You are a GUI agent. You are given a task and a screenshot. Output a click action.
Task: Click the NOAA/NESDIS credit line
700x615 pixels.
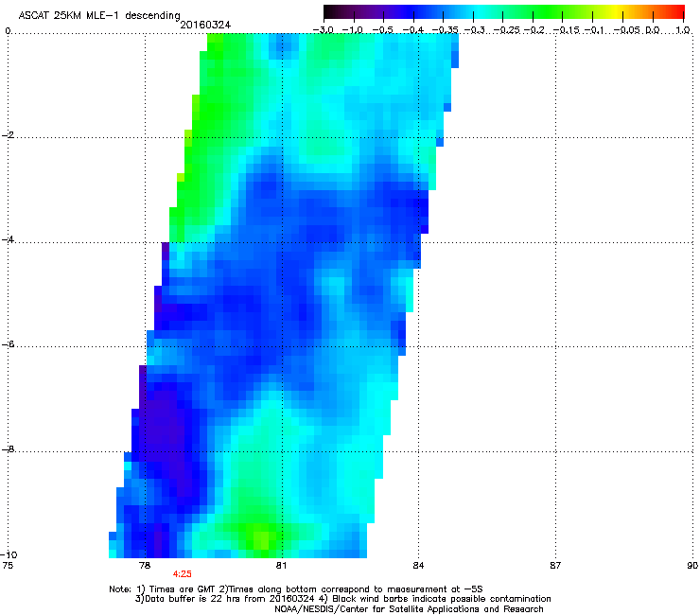click(409, 609)
